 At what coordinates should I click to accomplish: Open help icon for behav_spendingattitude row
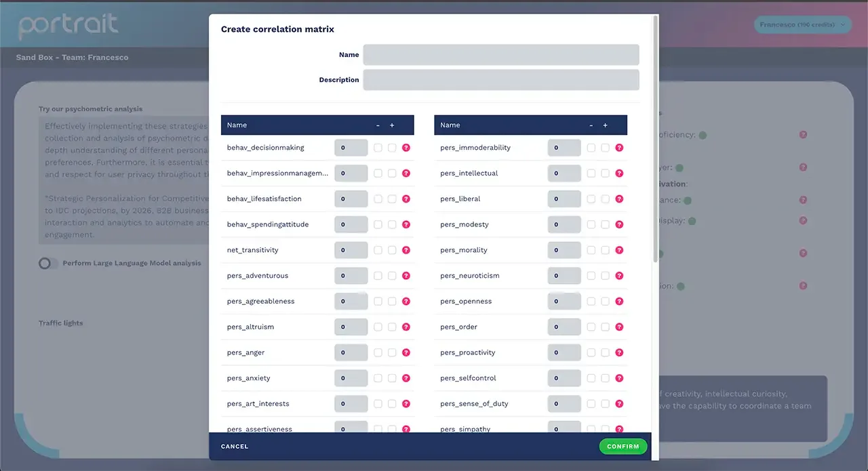[406, 224]
